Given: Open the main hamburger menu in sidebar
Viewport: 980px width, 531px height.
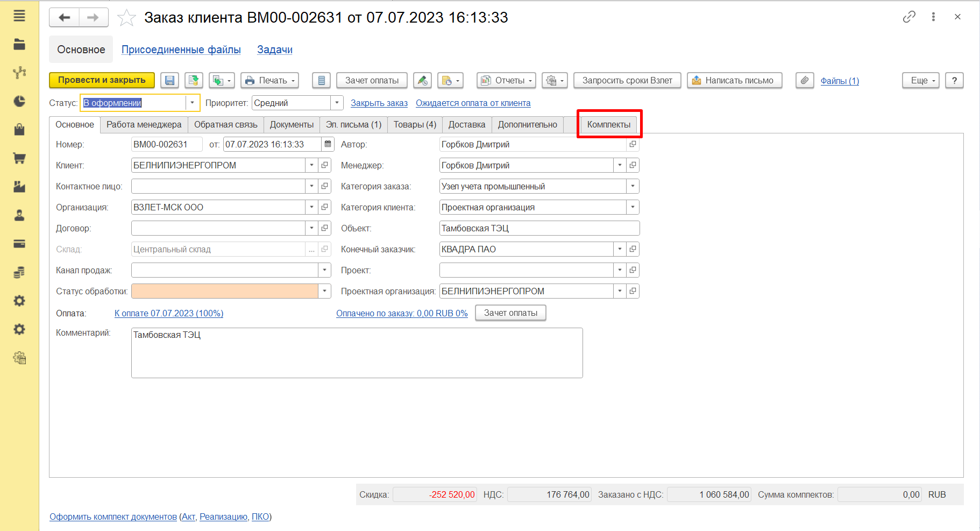Looking at the screenshot, I should tap(19, 16).
